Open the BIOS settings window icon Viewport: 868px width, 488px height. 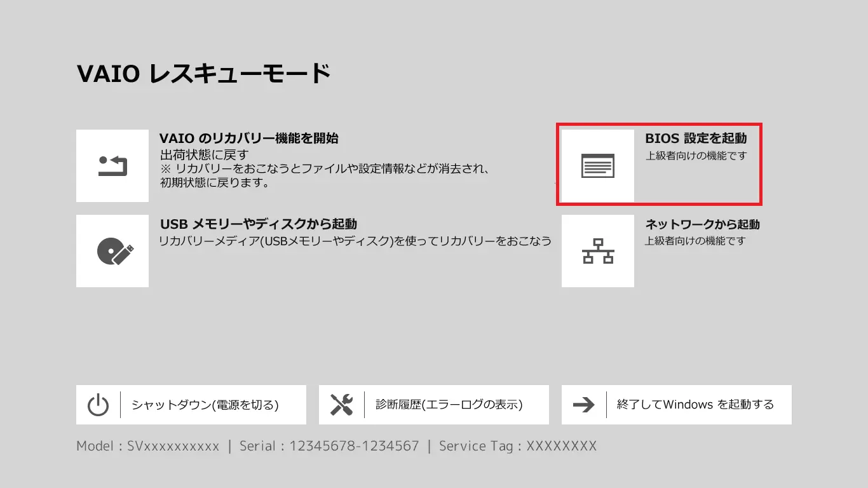(x=598, y=166)
